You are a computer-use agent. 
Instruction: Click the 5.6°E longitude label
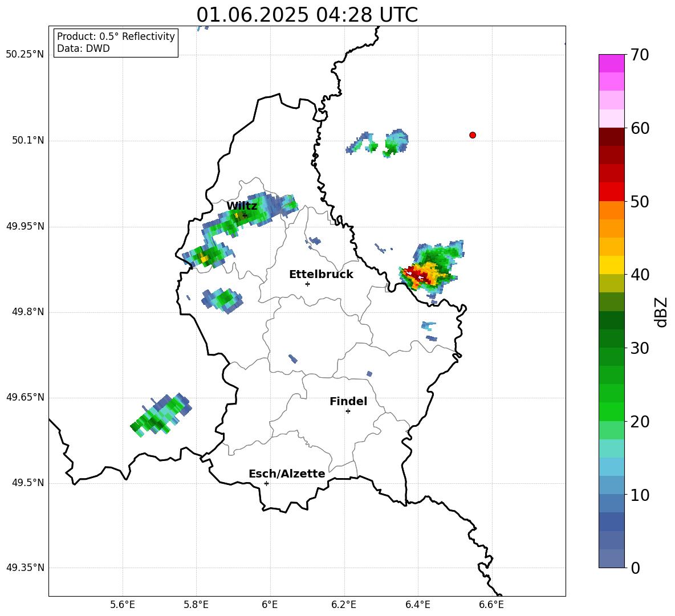(123, 605)
